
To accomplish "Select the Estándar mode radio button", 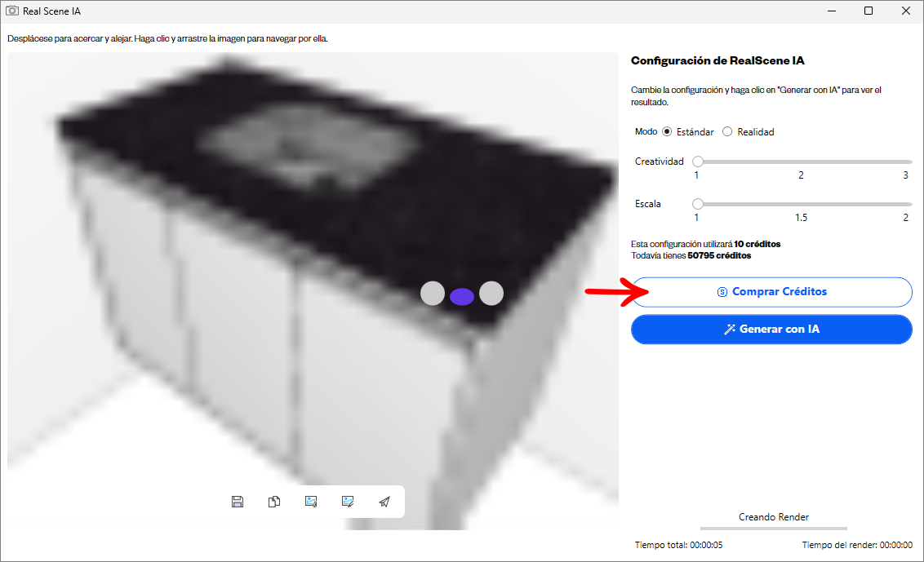I will tap(667, 131).
